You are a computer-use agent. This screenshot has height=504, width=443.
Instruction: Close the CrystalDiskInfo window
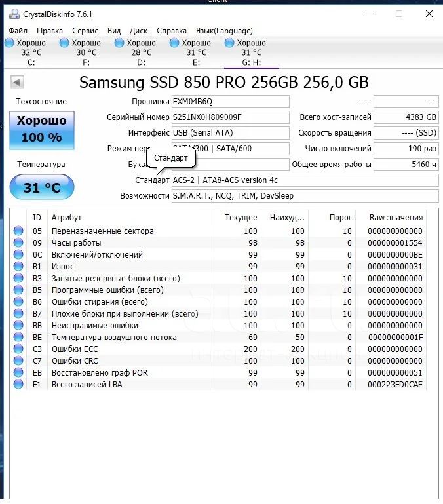tap(429, 14)
